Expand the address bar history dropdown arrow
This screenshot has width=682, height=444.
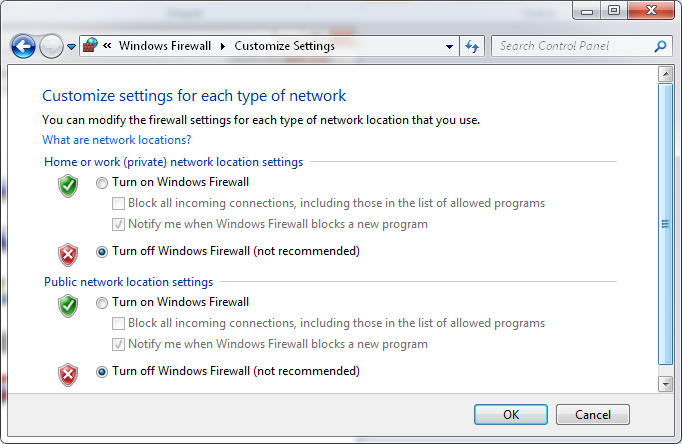449,47
